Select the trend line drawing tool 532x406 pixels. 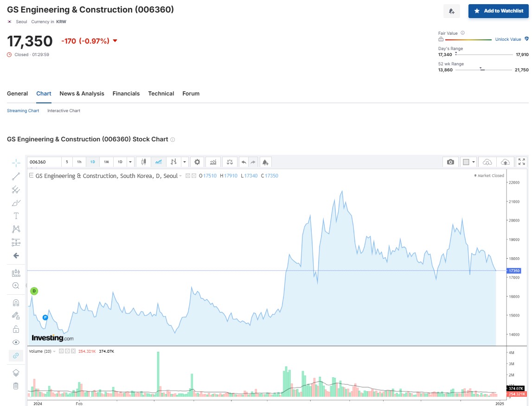tap(16, 177)
